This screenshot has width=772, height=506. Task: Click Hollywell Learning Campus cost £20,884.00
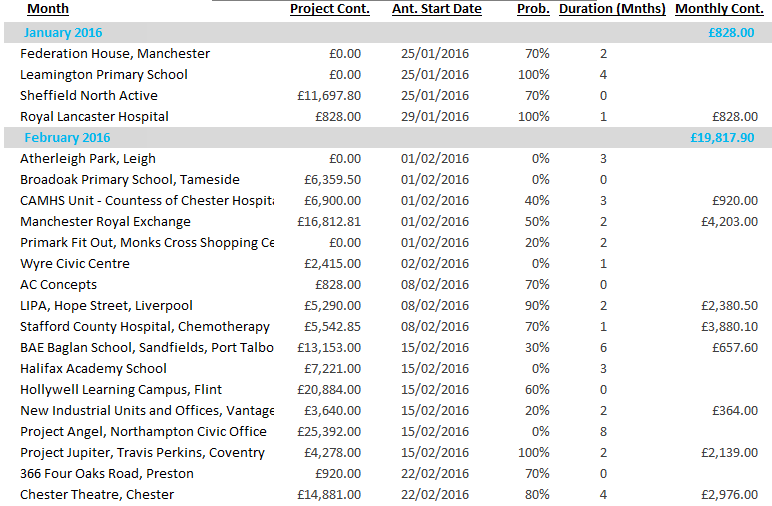pos(329,390)
